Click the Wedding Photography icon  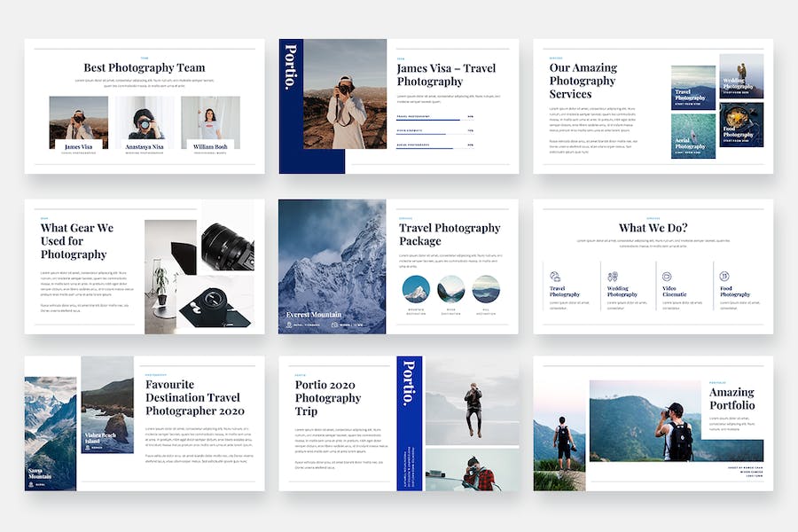(x=612, y=277)
